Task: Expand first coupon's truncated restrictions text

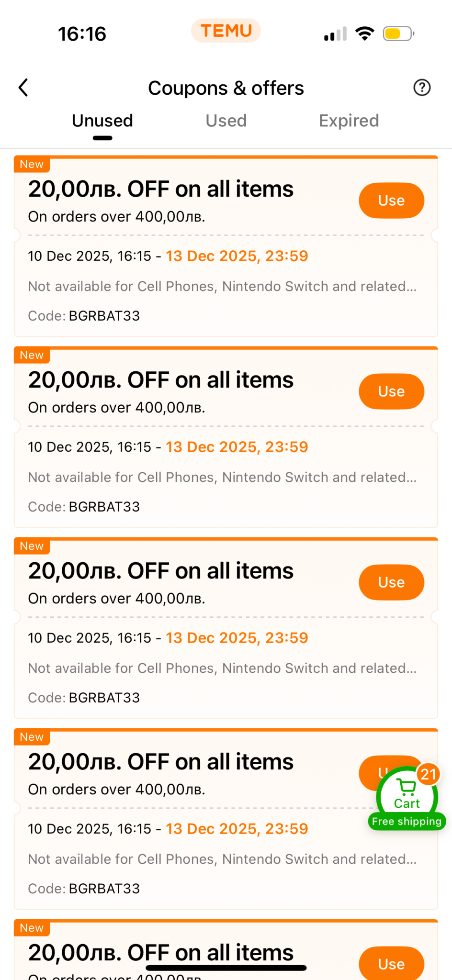Action: click(222, 286)
